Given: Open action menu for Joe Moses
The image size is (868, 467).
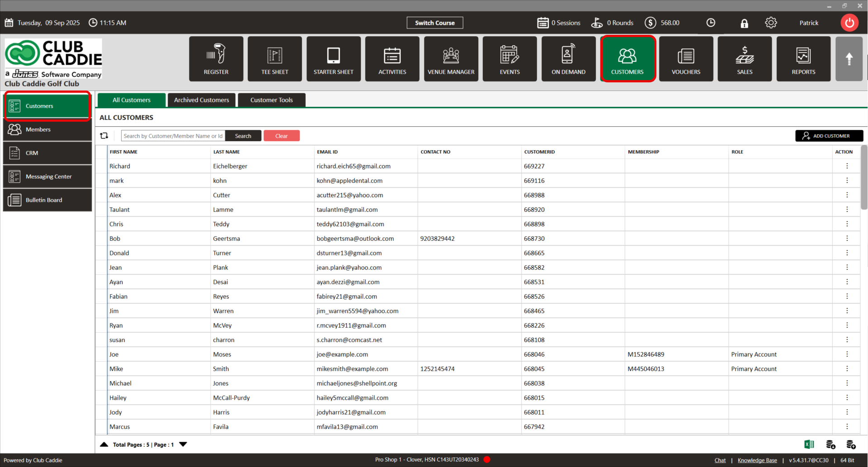Looking at the screenshot, I should pyautogui.click(x=847, y=354).
